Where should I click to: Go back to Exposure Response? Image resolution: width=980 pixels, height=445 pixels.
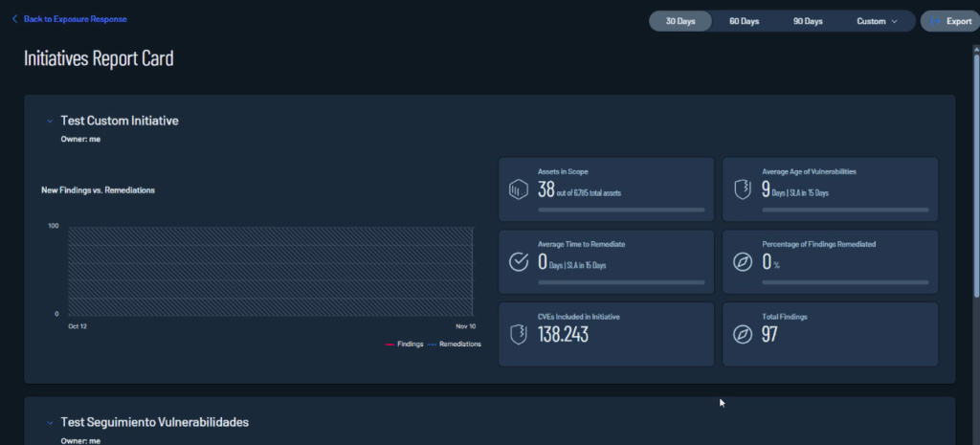tap(75, 19)
